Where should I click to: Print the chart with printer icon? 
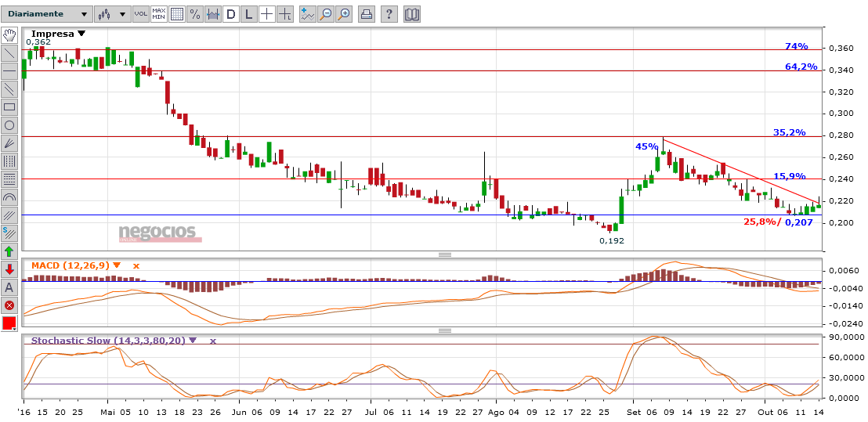pos(367,14)
